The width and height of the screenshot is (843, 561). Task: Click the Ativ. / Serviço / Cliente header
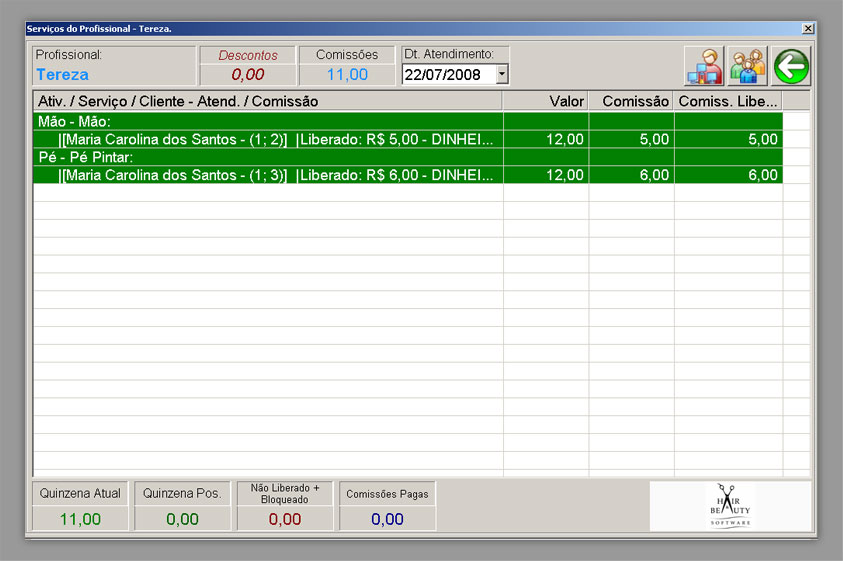[x=268, y=101]
